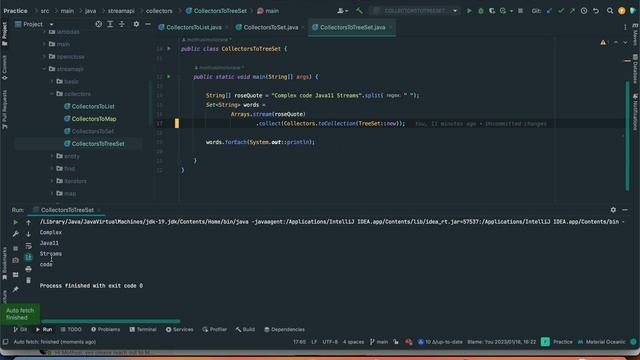
Task: Open CollectorsToList in the project tree
Action: coord(93,107)
